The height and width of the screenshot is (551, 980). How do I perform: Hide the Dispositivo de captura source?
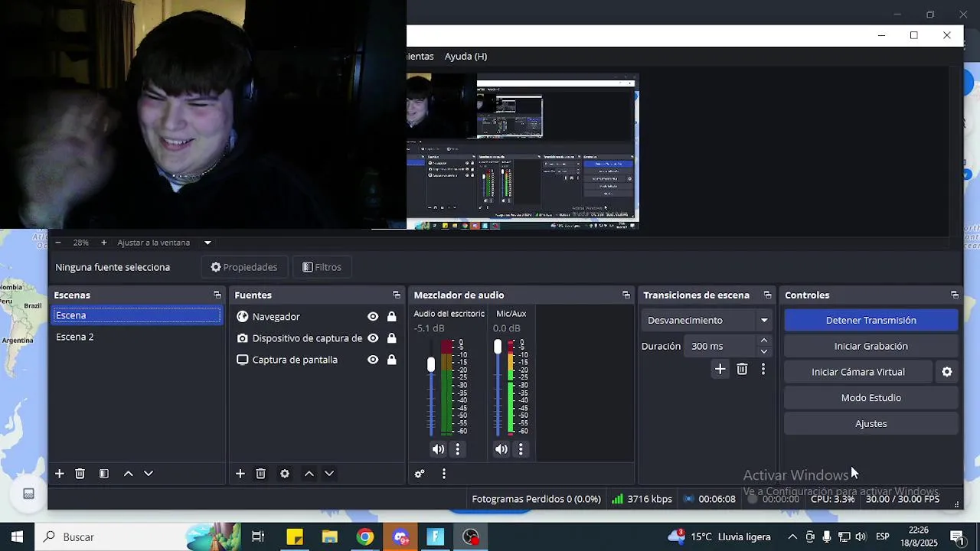tap(373, 338)
